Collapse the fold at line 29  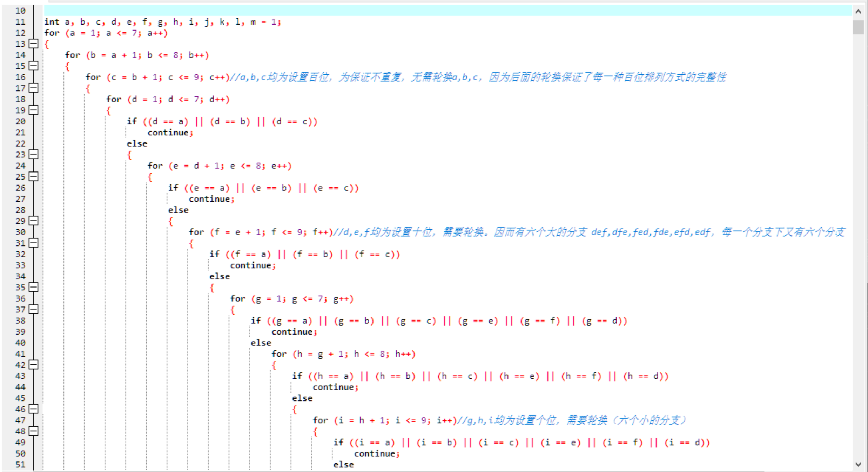[33, 221]
